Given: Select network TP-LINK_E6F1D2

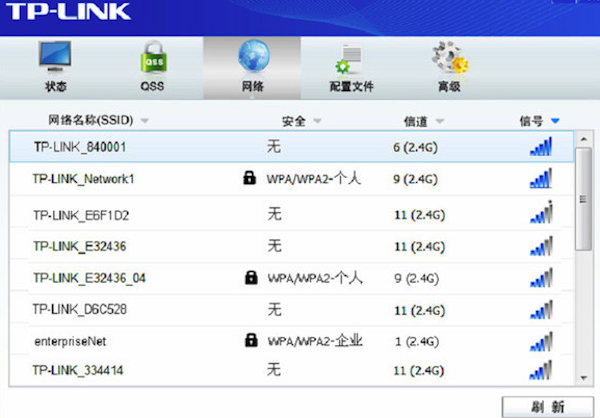Looking at the screenshot, I should [292, 214].
